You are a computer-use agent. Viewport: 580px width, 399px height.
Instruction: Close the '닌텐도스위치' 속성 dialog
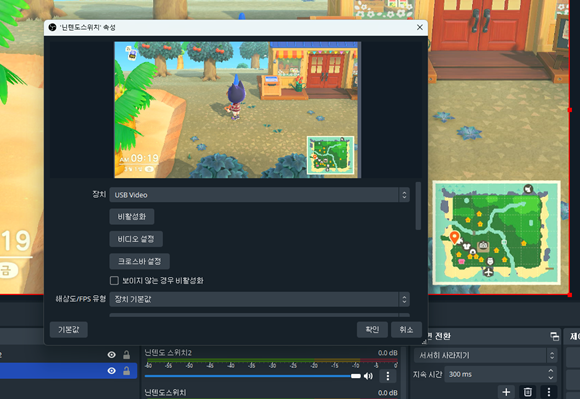pos(419,27)
